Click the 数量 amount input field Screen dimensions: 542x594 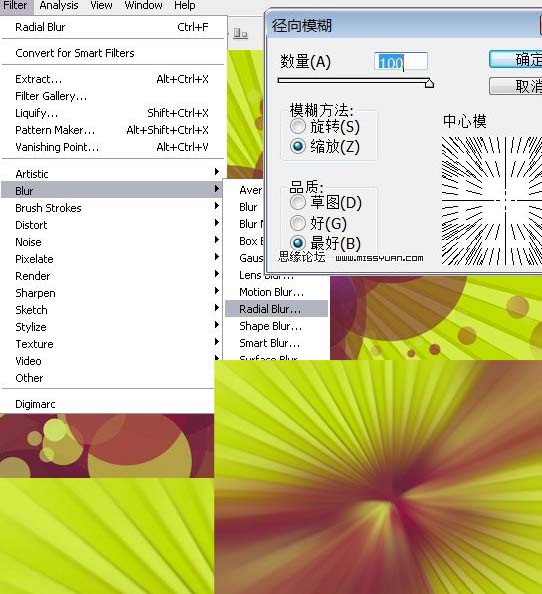[x=401, y=61]
